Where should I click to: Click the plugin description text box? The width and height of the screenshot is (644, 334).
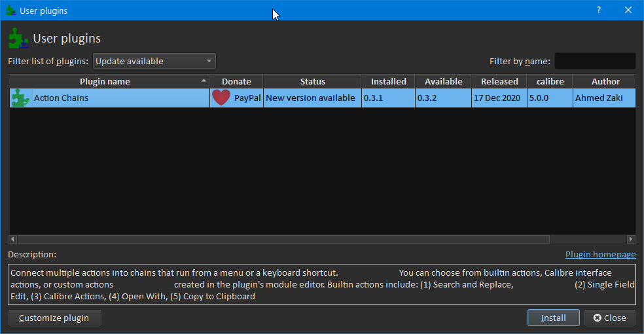click(322, 285)
